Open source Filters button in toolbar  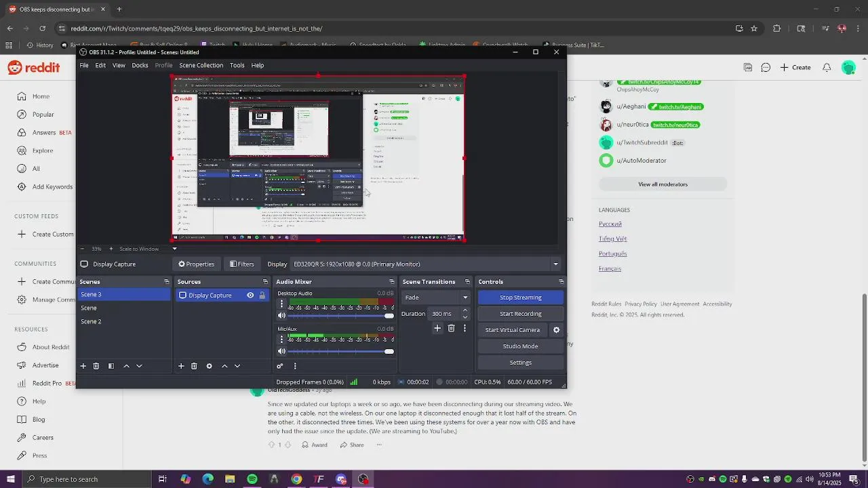(x=242, y=264)
